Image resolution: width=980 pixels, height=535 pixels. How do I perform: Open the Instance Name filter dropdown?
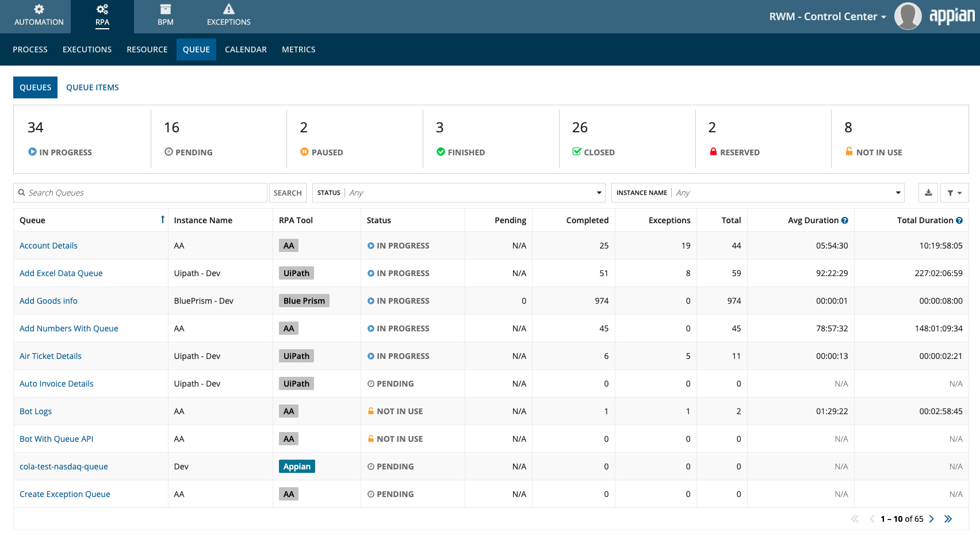click(757, 193)
